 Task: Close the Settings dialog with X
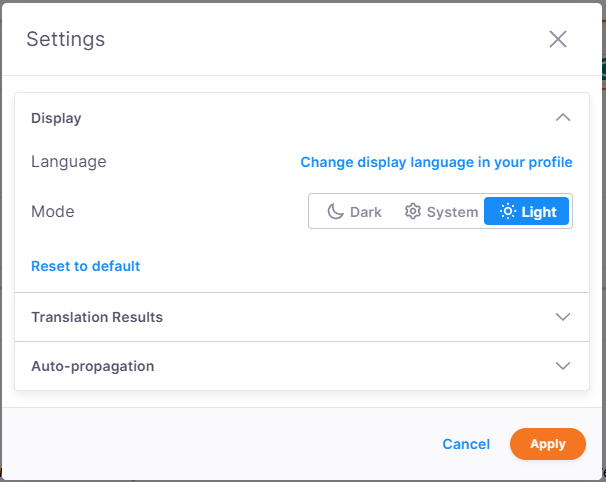pos(558,39)
